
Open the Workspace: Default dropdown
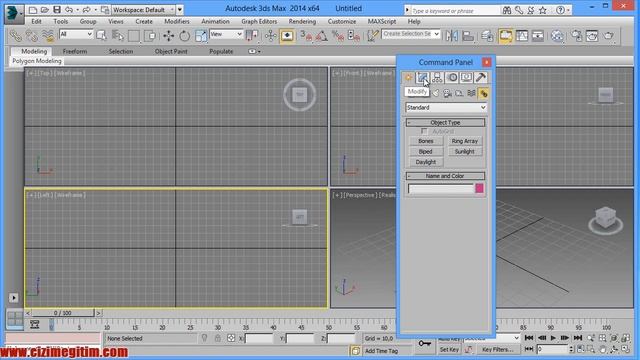(143, 9)
